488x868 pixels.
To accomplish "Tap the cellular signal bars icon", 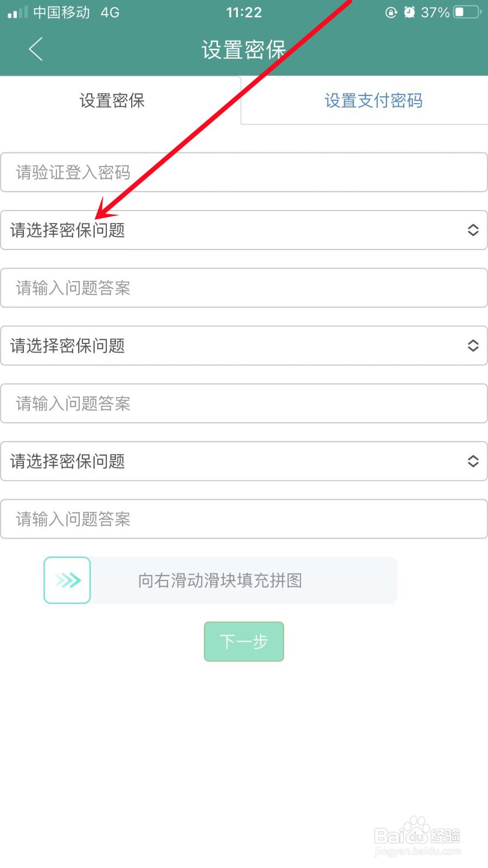I will [17, 12].
